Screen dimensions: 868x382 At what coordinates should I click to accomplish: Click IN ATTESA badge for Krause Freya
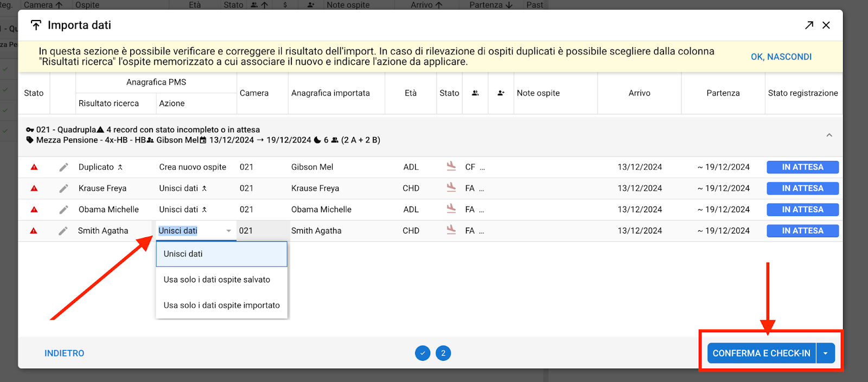click(x=802, y=189)
